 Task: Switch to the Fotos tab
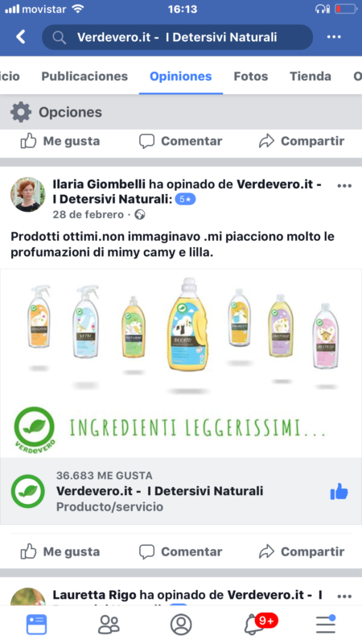(x=251, y=76)
